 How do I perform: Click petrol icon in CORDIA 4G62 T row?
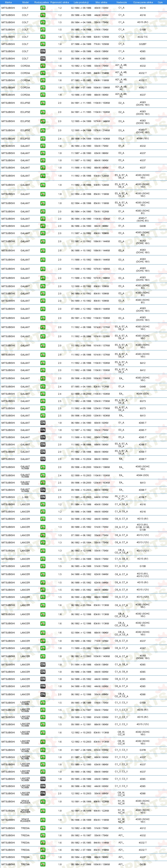tap(42, 88)
